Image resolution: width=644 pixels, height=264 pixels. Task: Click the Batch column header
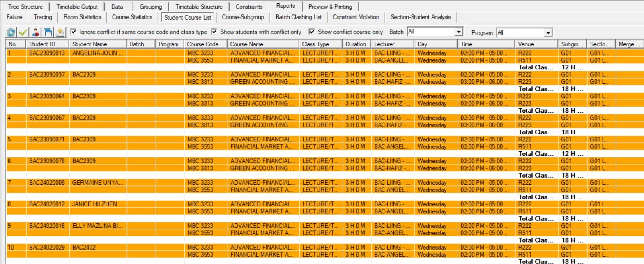(141, 44)
